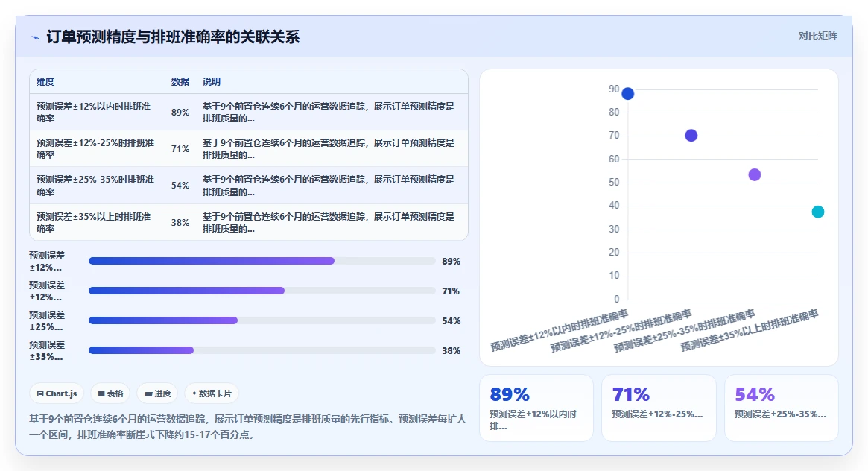This screenshot has height=471, width=868.
Task: Open the 89% data card
Action: point(536,408)
